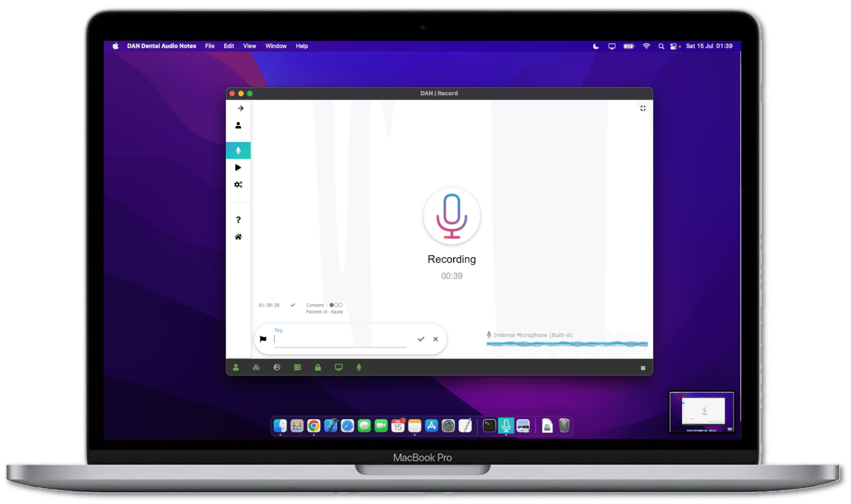Go to home via house icon
This screenshot has width=851, height=504.
tap(238, 237)
